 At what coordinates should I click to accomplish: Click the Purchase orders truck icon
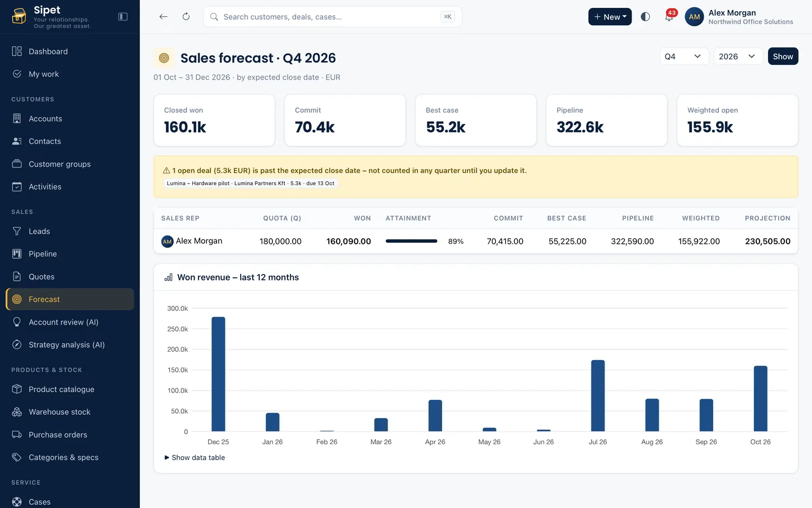(x=17, y=435)
